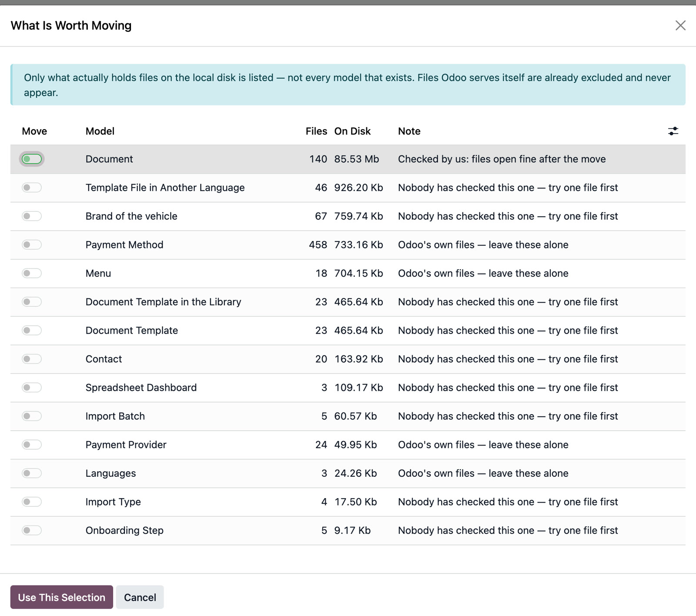Viewport: 696px width, 616px height.
Task: Confirm with Use This Selection button
Action: 62,597
